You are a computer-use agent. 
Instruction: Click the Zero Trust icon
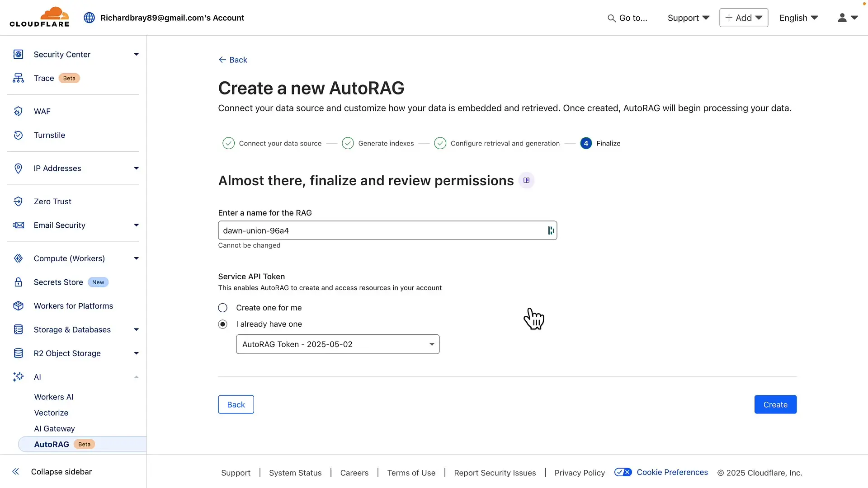tap(18, 202)
